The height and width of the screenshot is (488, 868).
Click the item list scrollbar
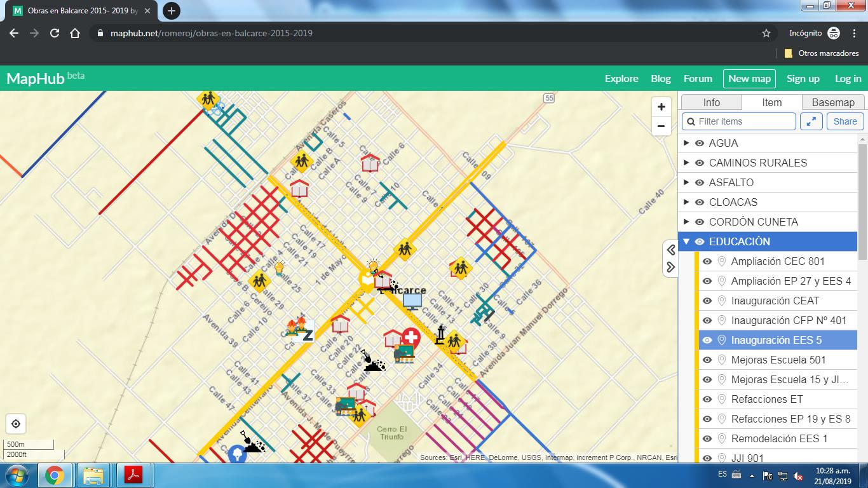tap(862, 201)
